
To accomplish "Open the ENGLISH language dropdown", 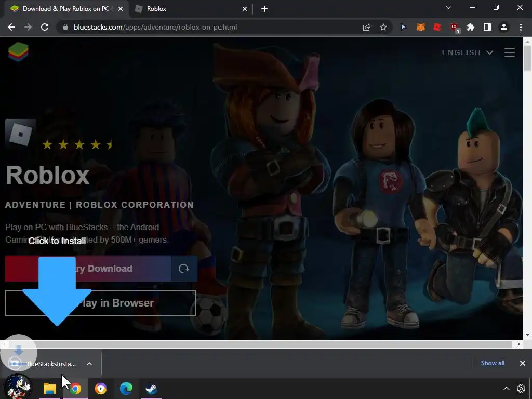I will pyautogui.click(x=467, y=52).
